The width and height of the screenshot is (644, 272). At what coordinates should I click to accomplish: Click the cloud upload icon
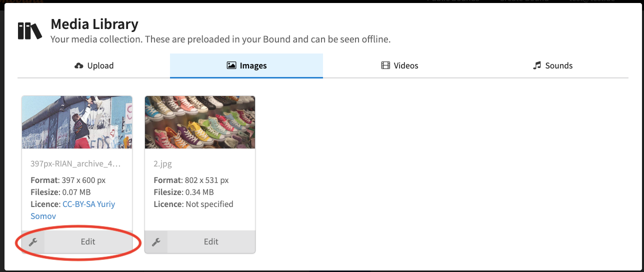pos(79,65)
